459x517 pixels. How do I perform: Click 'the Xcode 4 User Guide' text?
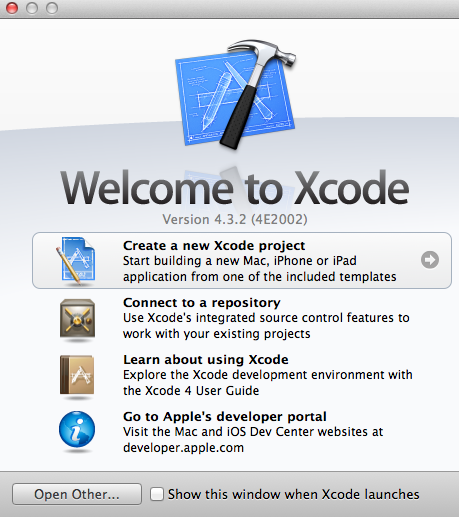point(191,391)
